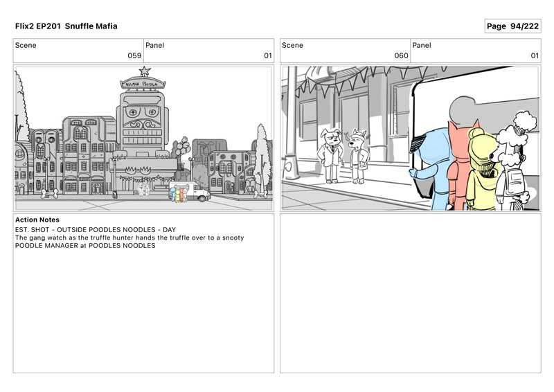
Task: Open the scene 059 storyboard thumbnail
Action: click(x=143, y=139)
